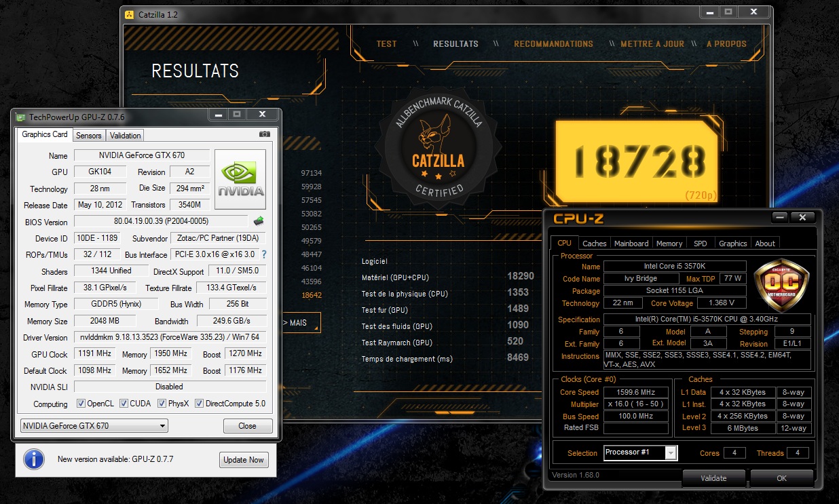
Task: Click the Driver Version field
Action: point(170,337)
